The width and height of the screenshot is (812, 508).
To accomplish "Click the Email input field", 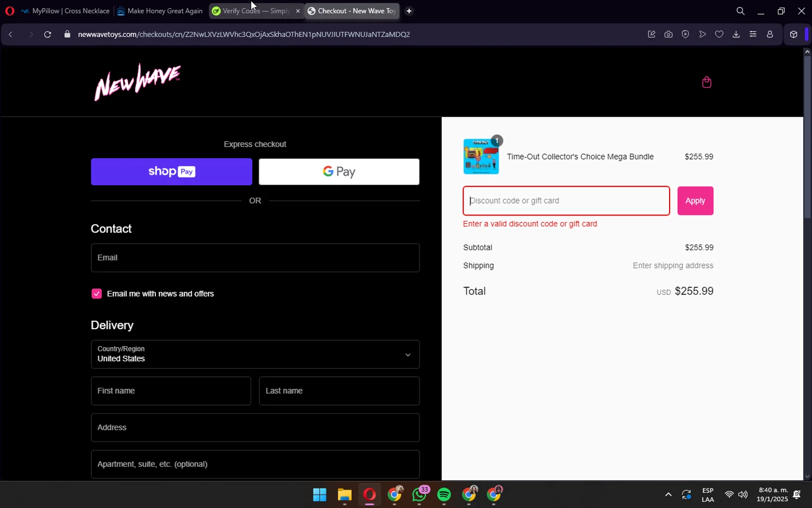I will (255, 258).
